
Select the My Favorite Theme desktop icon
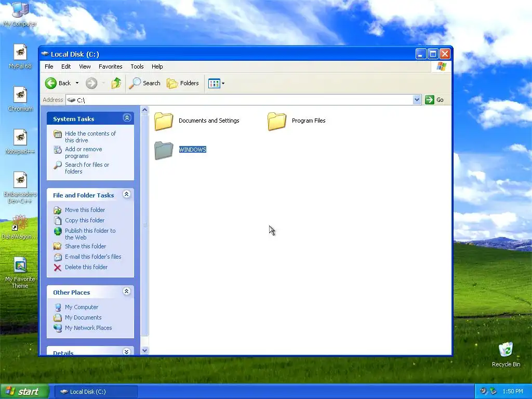coord(20,265)
